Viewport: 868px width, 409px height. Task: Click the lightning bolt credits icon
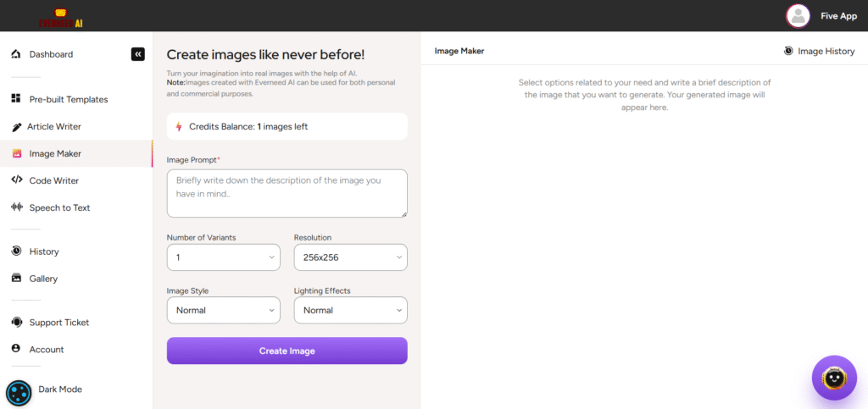click(179, 126)
